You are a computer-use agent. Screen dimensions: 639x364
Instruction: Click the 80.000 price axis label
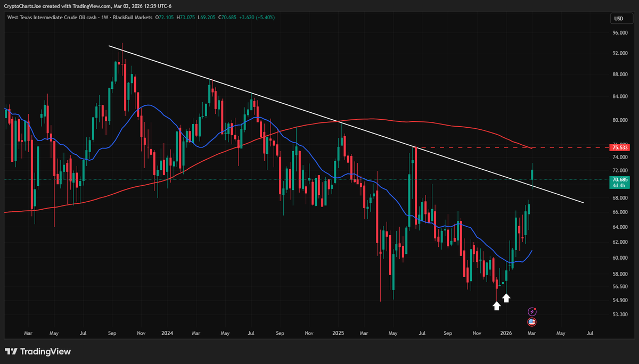(620, 120)
